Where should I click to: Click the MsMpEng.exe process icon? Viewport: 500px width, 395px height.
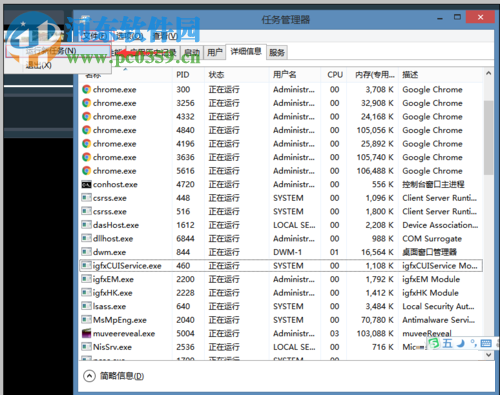coord(86,320)
